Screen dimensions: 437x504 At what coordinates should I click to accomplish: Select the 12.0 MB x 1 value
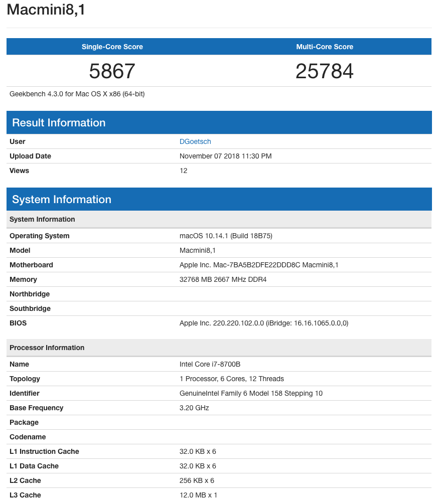198,495
